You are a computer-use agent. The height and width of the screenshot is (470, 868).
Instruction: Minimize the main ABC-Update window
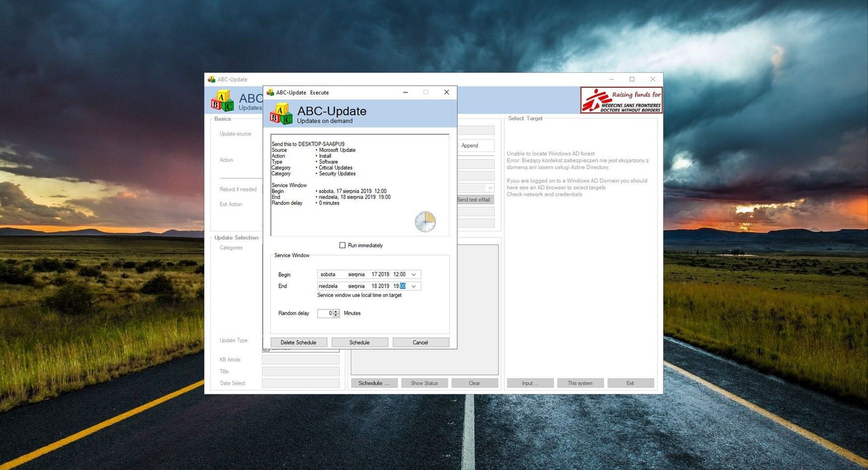click(612, 79)
